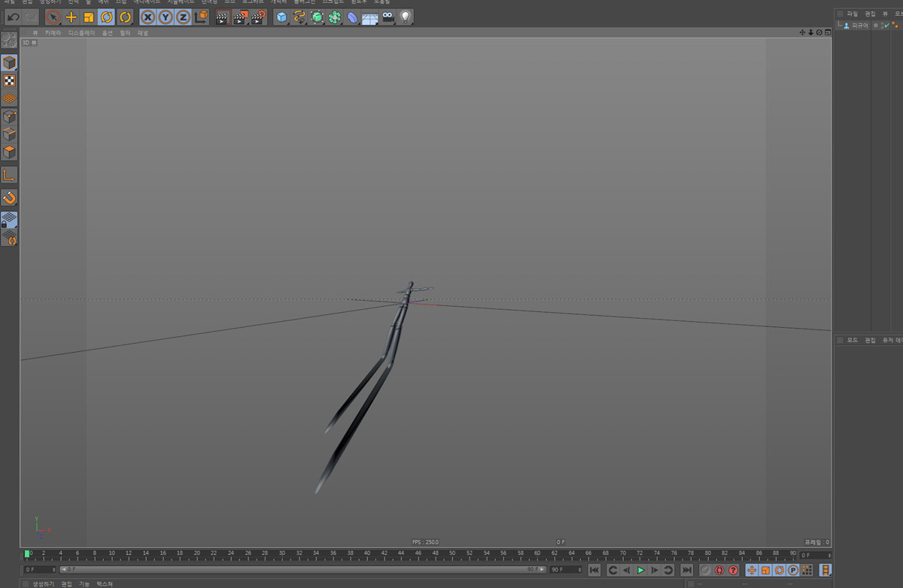Image resolution: width=903 pixels, height=588 pixels.
Task: Click the Redo arrow icon
Action: click(29, 17)
